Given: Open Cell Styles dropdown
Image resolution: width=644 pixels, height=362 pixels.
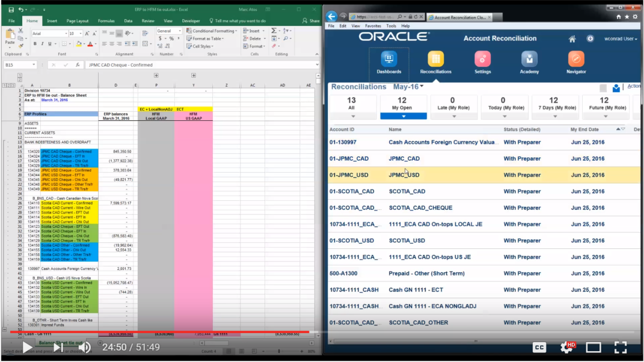Looking at the screenshot, I should tap(200, 46).
